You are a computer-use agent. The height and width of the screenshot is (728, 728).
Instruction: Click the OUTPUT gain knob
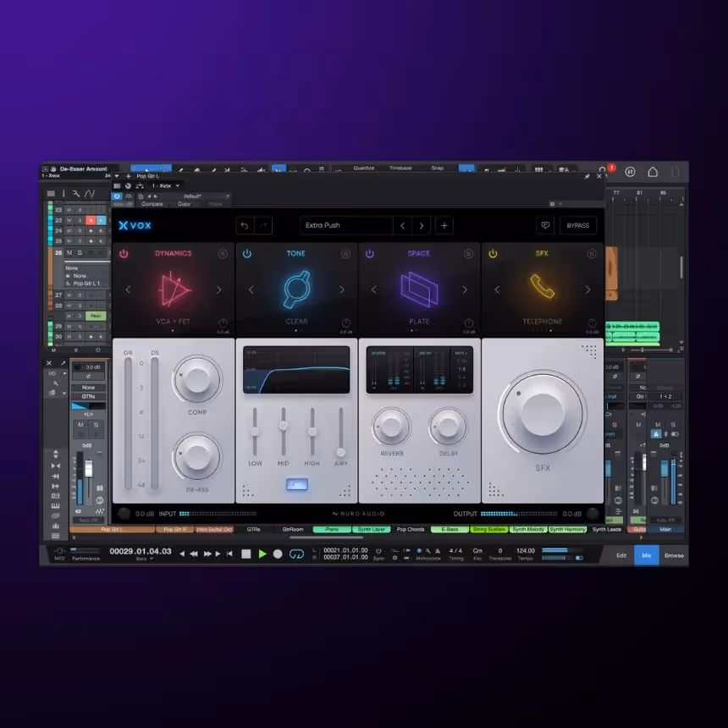pyautogui.click(x=593, y=514)
